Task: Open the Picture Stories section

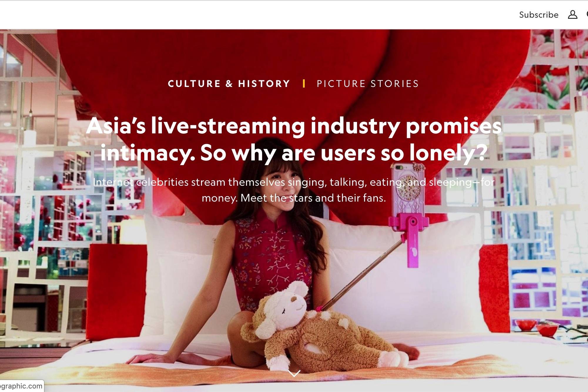Action: (368, 84)
